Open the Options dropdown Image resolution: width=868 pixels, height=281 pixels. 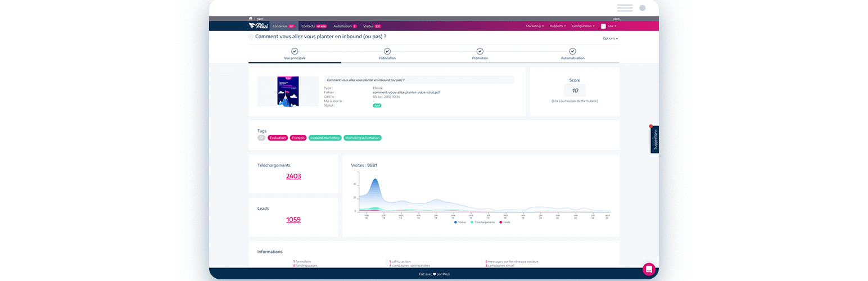pyautogui.click(x=609, y=39)
